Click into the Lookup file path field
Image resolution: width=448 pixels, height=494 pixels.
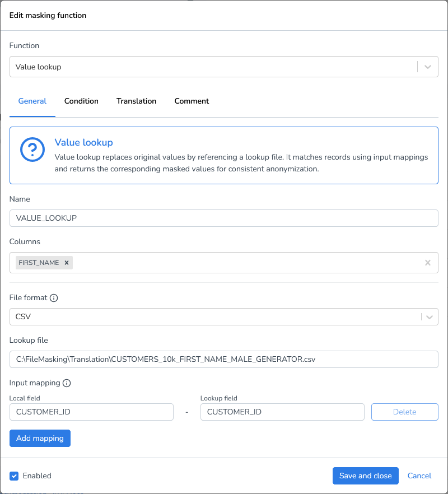click(223, 359)
